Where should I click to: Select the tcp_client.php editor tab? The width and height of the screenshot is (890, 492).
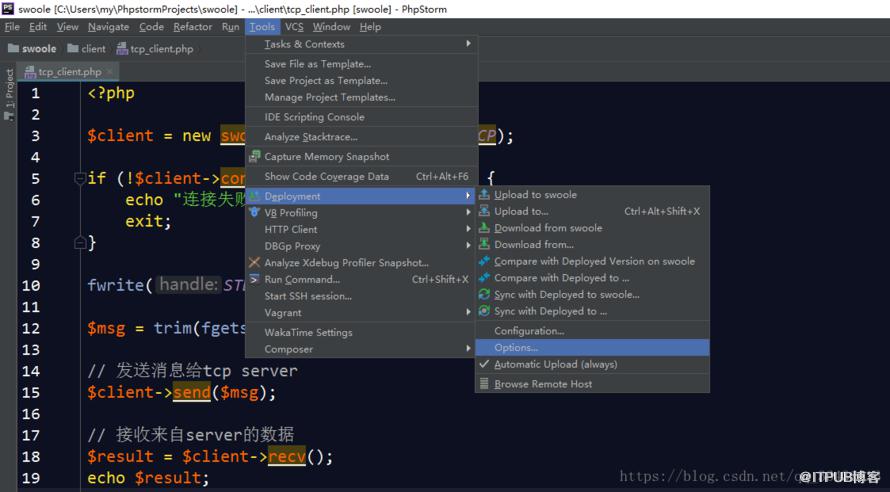(68, 72)
